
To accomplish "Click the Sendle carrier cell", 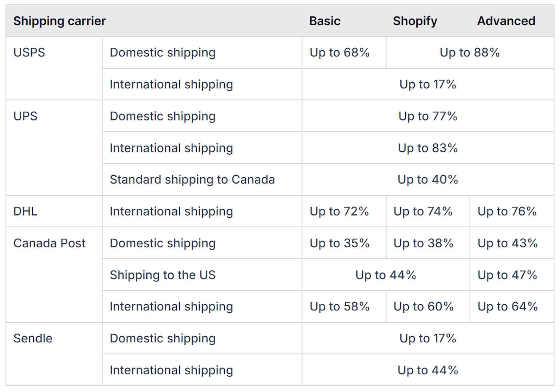I will 33,338.
